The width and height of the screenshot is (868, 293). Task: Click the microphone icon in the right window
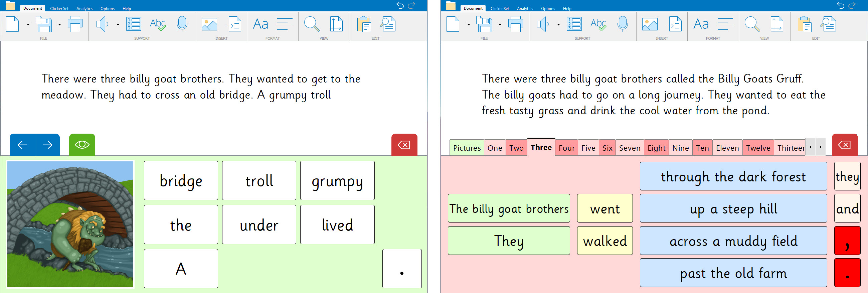(x=622, y=24)
